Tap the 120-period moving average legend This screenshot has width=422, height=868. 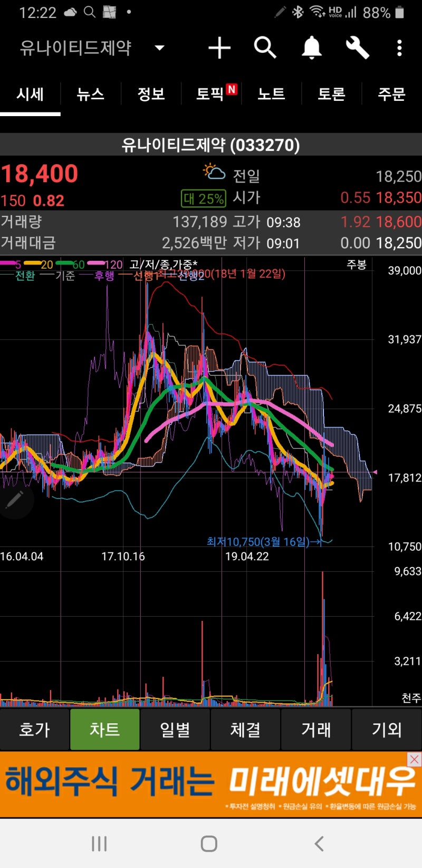coord(104,264)
